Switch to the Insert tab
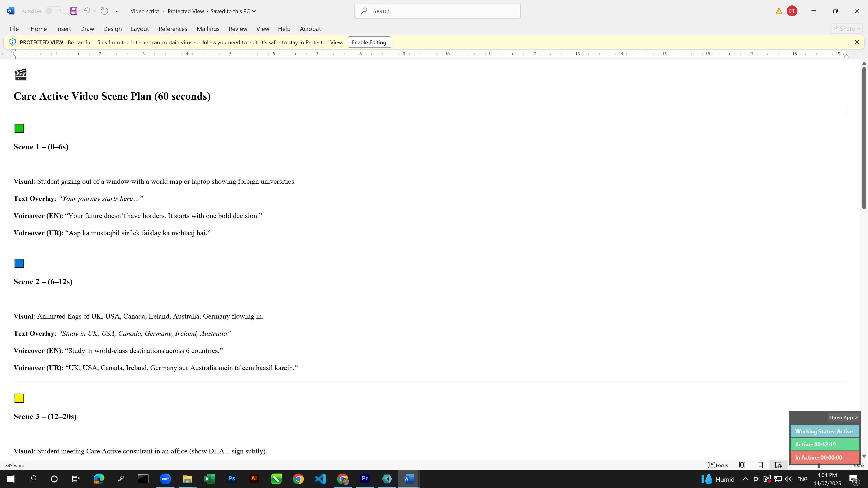The height and width of the screenshot is (488, 868). (x=63, y=29)
